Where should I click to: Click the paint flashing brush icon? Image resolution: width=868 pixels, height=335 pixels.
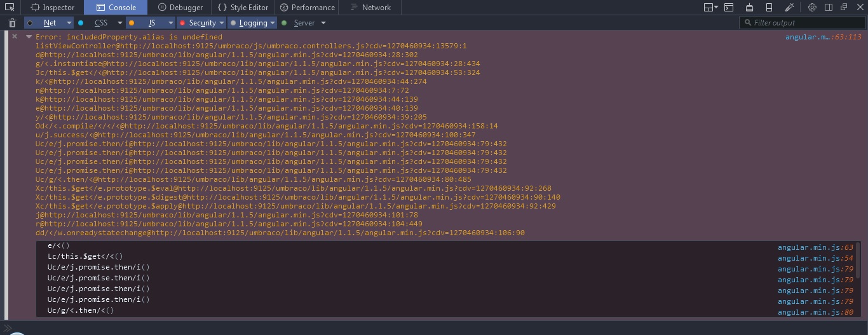click(749, 8)
